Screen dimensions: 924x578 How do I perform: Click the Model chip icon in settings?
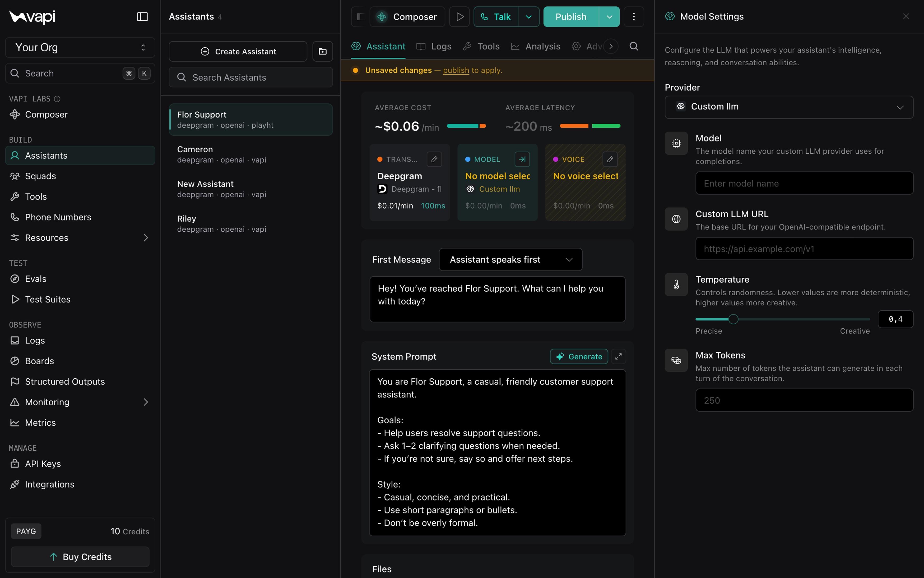676,143
